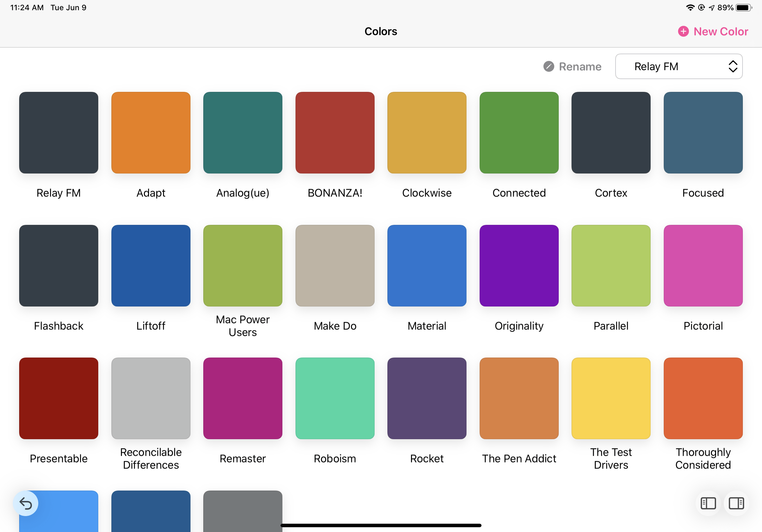The height and width of the screenshot is (532, 762).
Task: Click the dropdown up-down chevron arrows
Action: pos(733,67)
